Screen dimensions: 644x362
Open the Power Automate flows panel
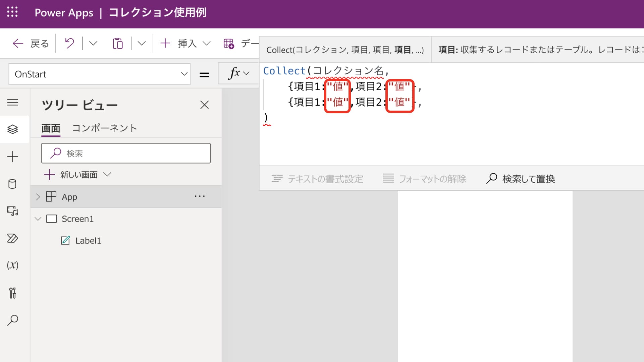coord(13,238)
